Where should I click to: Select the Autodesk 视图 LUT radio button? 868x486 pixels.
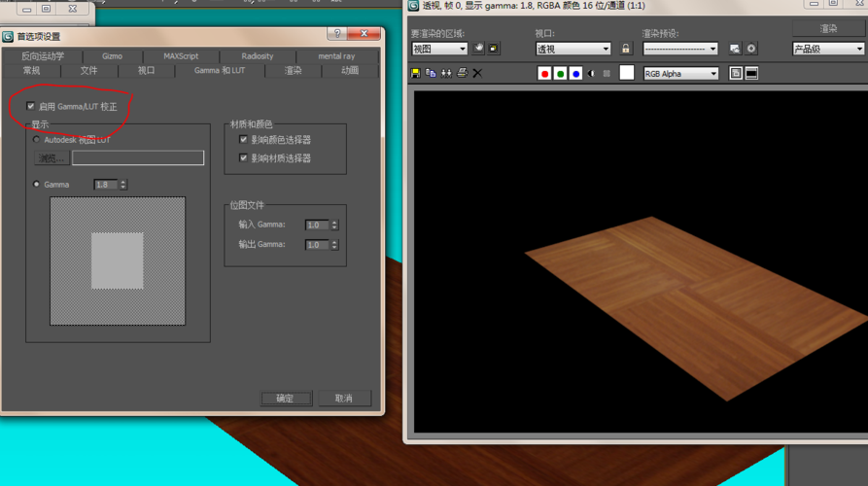tap(37, 140)
